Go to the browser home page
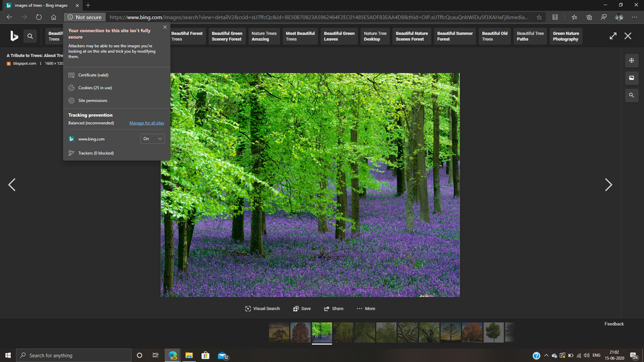The image size is (644, 362). [54, 17]
